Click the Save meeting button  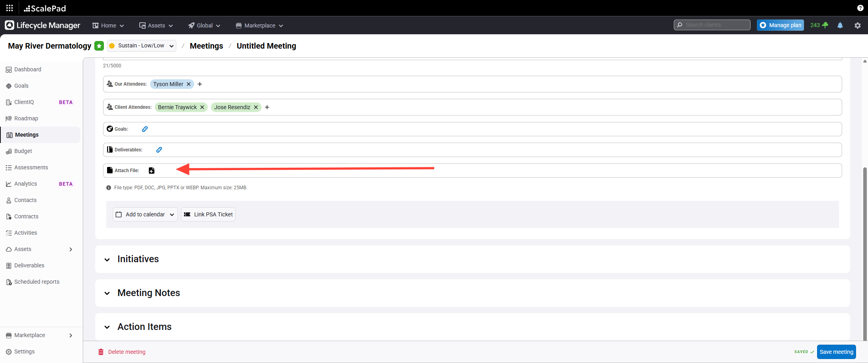(836, 352)
